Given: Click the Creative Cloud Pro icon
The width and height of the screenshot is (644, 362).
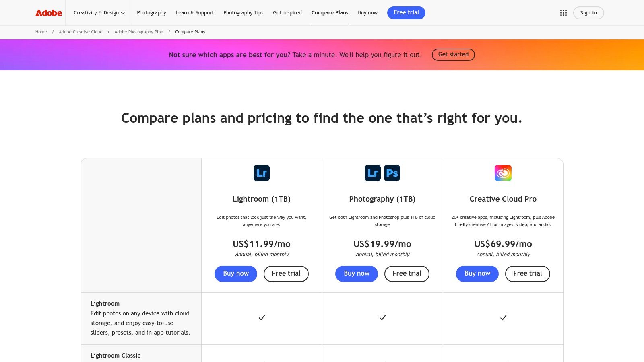Looking at the screenshot, I should (x=503, y=173).
